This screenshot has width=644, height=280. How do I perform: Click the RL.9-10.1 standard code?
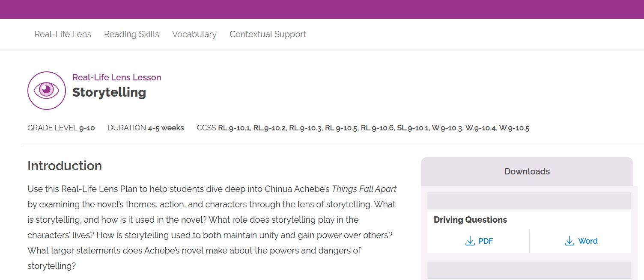coord(234,128)
